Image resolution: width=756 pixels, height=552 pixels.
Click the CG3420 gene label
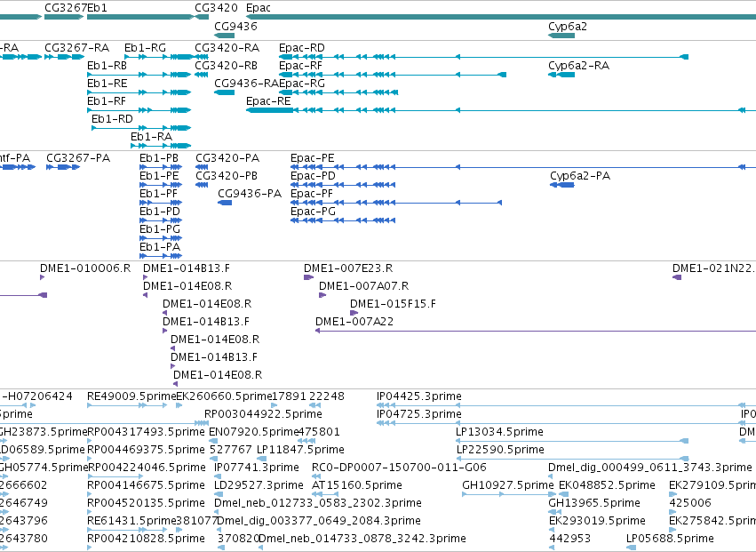[216, 8]
